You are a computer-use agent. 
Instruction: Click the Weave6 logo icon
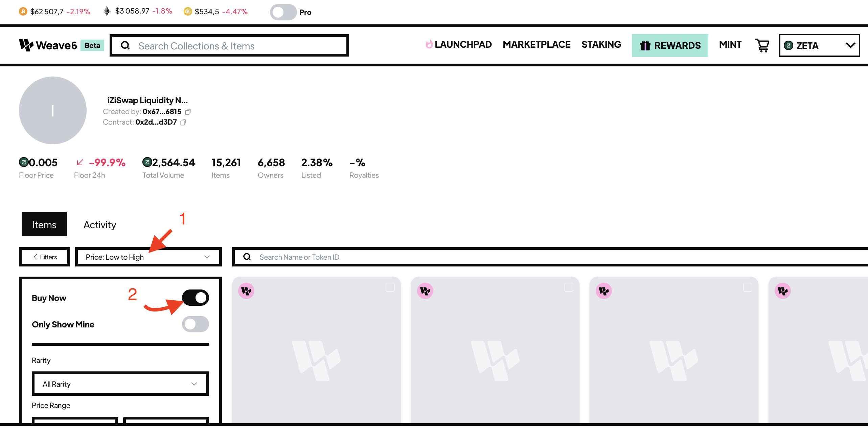pyautogui.click(x=25, y=45)
